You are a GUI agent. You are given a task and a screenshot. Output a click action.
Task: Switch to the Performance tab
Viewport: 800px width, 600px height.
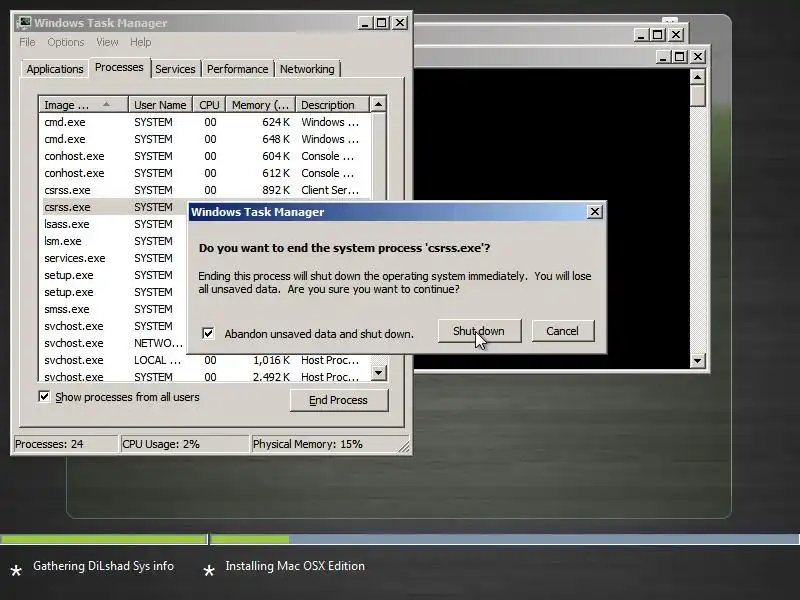[x=237, y=69]
